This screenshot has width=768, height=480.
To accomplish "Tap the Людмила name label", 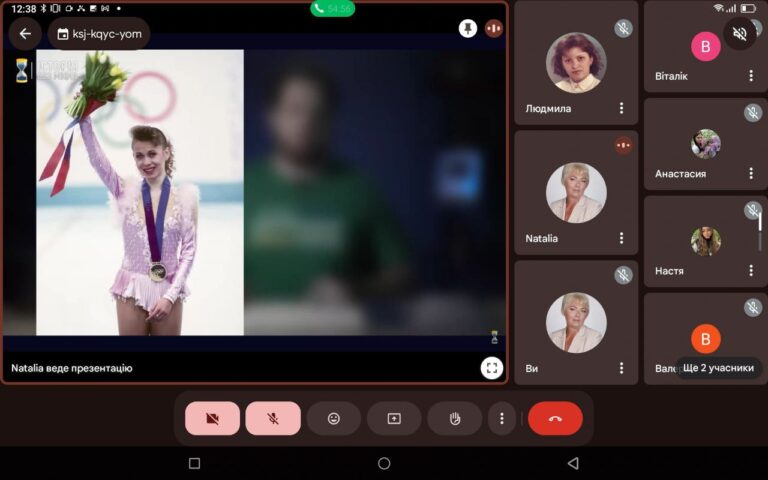I will [x=548, y=108].
